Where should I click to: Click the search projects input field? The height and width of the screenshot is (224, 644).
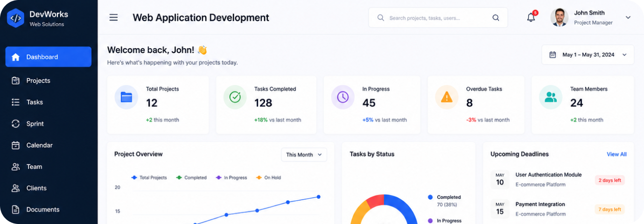(x=438, y=18)
